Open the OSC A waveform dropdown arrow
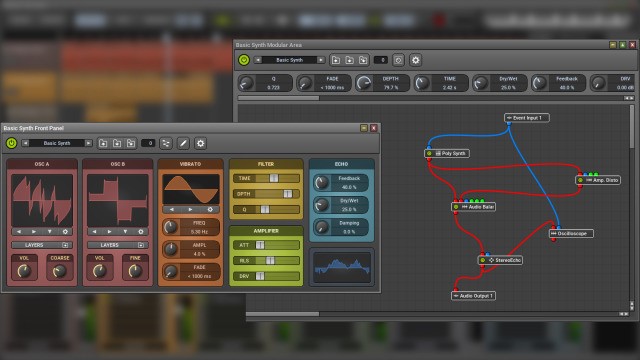This screenshot has height=360, width=640. point(50,231)
